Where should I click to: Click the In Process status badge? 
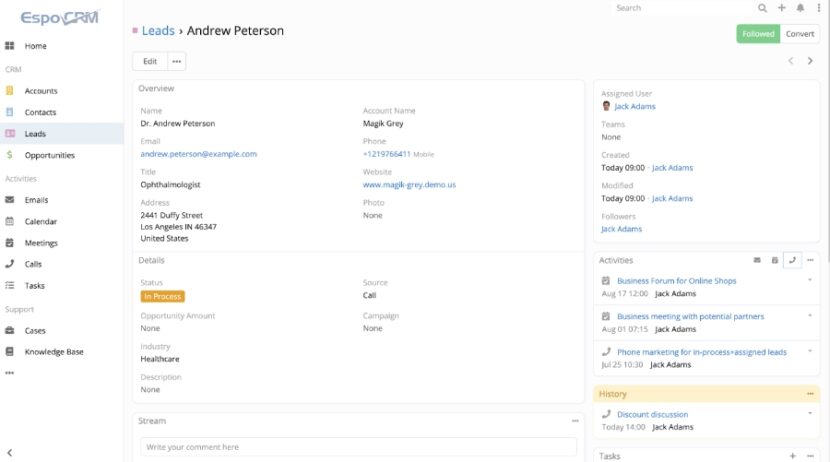[163, 296]
